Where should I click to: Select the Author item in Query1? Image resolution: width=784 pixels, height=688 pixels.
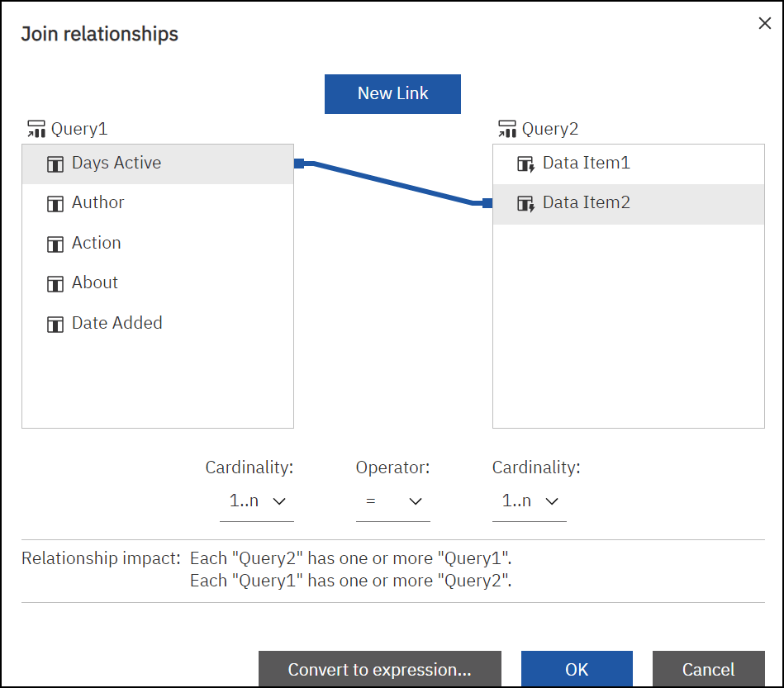pyautogui.click(x=98, y=203)
